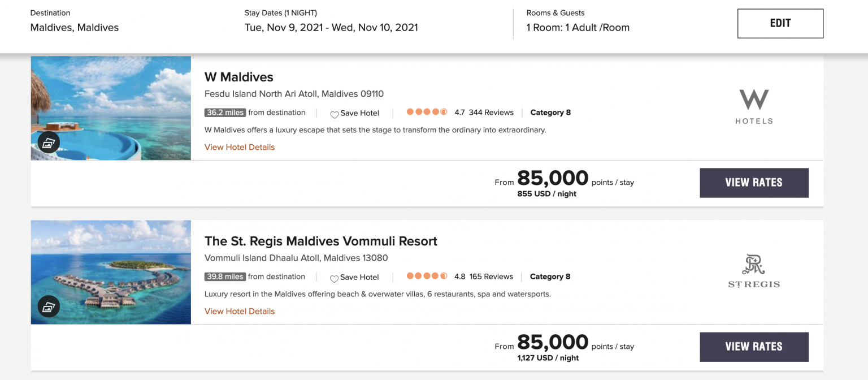Open View Hotel Details for W Maldives
868x380 pixels.
(239, 146)
